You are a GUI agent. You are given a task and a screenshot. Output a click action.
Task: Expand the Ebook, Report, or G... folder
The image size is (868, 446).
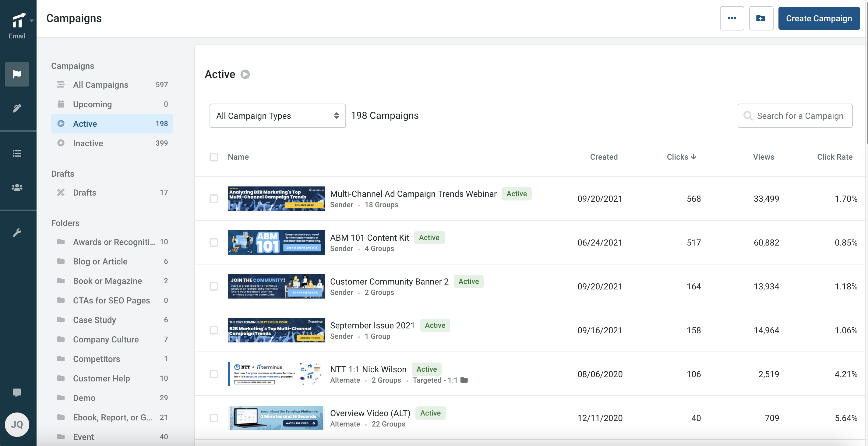[x=113, y=416]
